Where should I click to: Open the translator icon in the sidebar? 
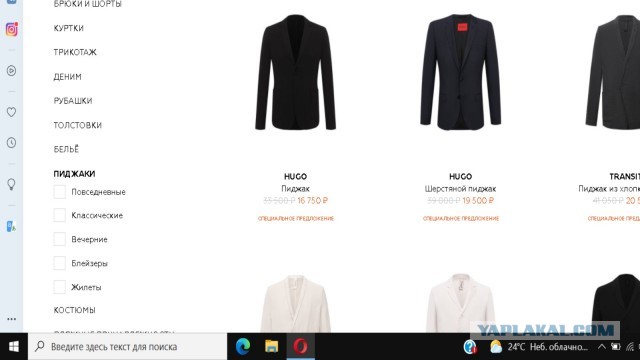coord(11,227)
